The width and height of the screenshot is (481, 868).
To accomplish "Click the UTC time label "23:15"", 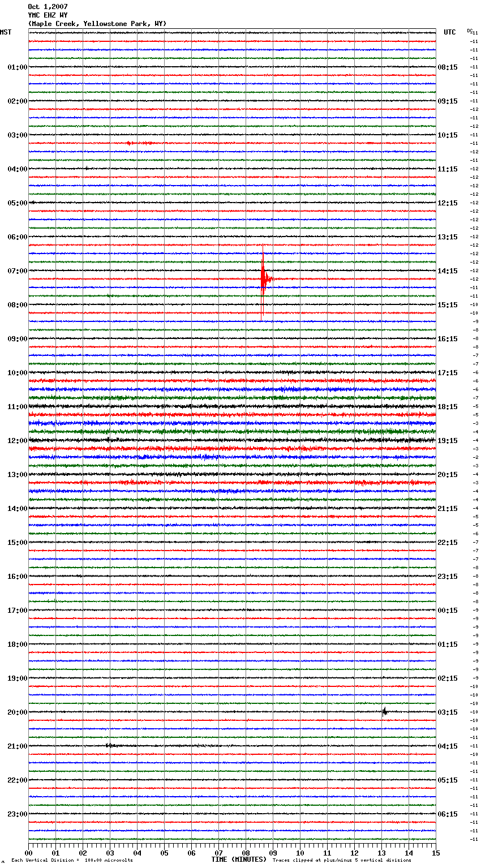I will click(x=448, y=577).
